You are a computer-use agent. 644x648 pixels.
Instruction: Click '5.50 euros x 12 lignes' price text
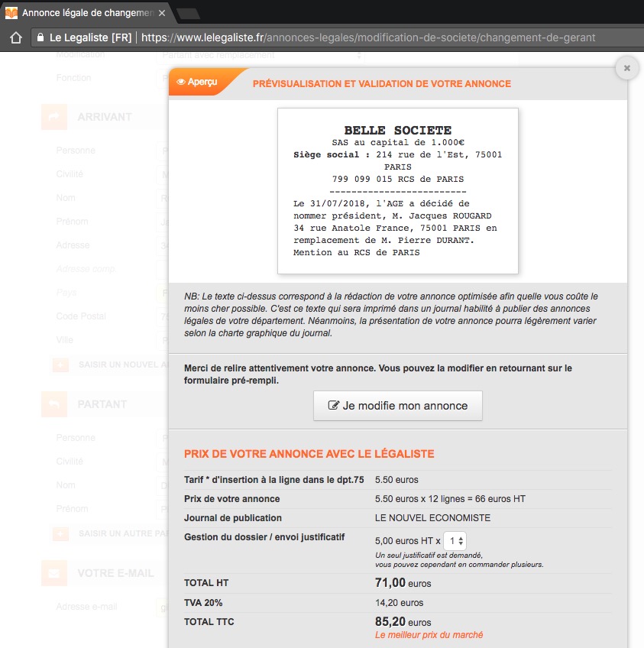coord(450,499)
